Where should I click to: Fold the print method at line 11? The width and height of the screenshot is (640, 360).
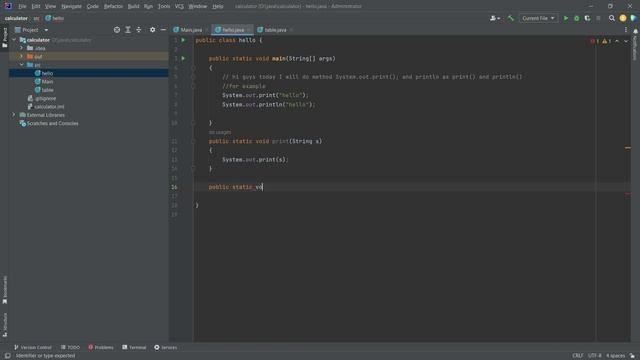click(x=193, y=141)
